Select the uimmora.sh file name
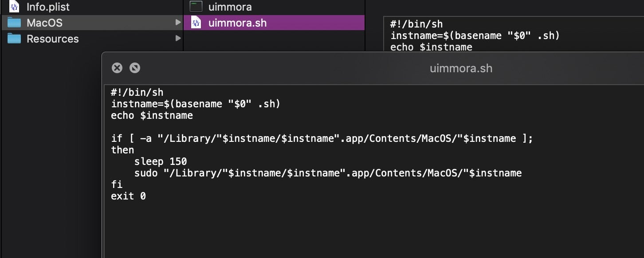This screenshot has width=644, height=258. pyautogui.click(x=237, y=23)
